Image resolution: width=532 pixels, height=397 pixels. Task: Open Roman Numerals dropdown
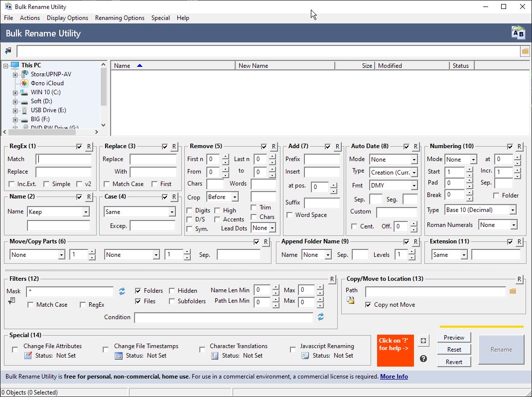pos(498,225)
